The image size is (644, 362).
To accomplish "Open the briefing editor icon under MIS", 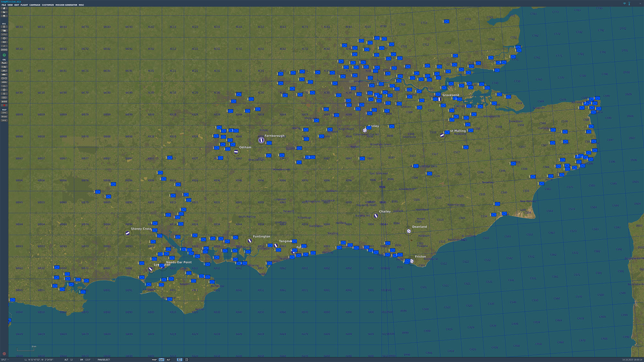I will coord(4,27).
